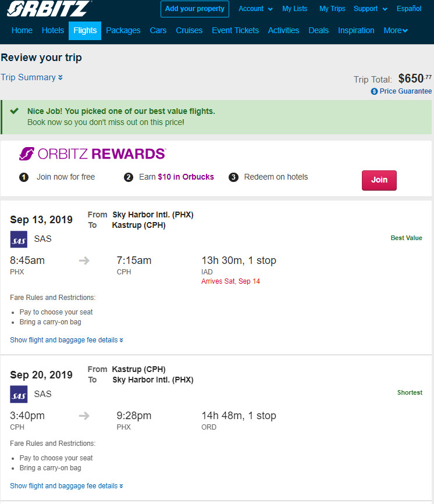Screen dimensions: 434x504
Task: Click the Add your property button
Action: click(195, 9)
